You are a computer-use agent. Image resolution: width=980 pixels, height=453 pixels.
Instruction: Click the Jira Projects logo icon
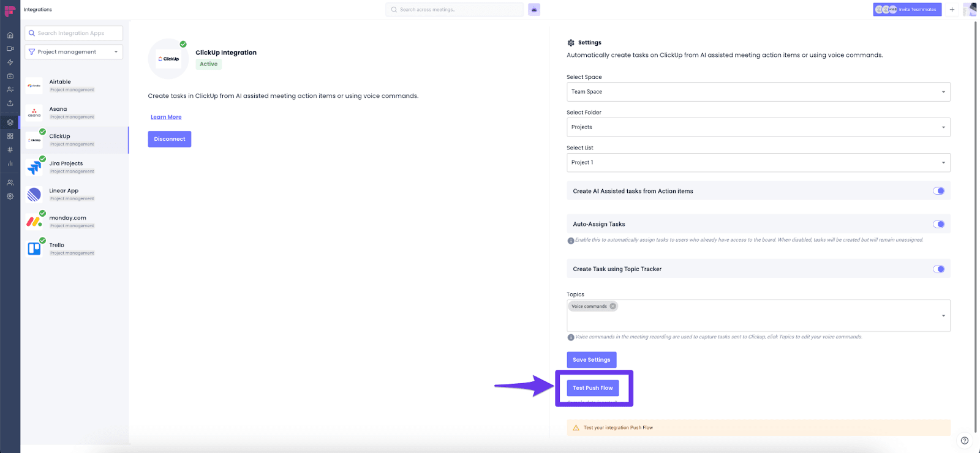(34, 167)
